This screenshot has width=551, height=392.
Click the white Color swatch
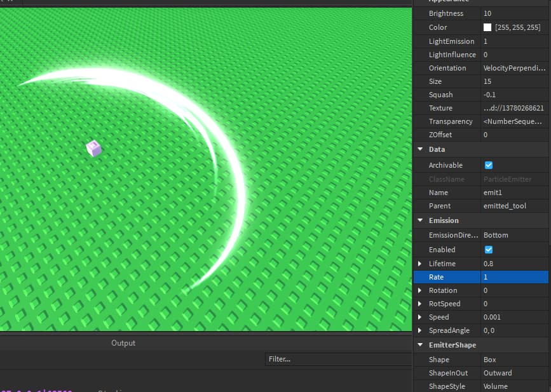pos(487,27)
